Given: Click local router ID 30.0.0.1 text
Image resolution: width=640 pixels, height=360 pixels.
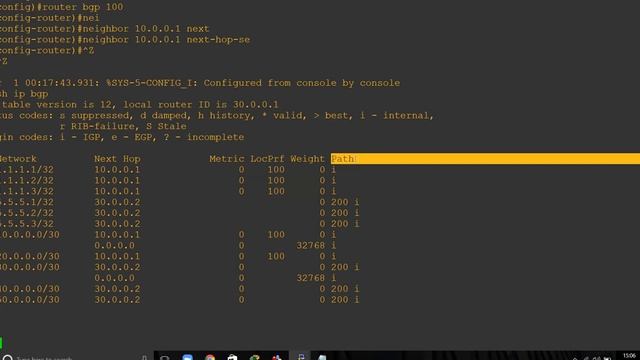Looking at the screenshot, I should [201, 104].
